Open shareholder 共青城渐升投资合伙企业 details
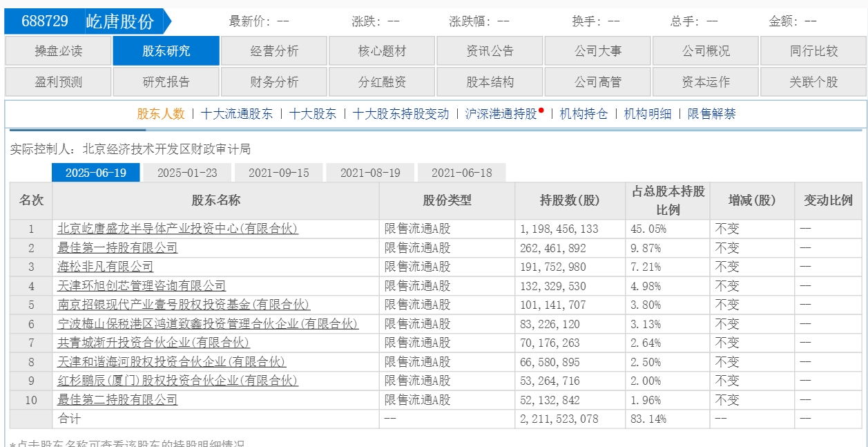This screenshot has width=868, height=447. point(153,343)
